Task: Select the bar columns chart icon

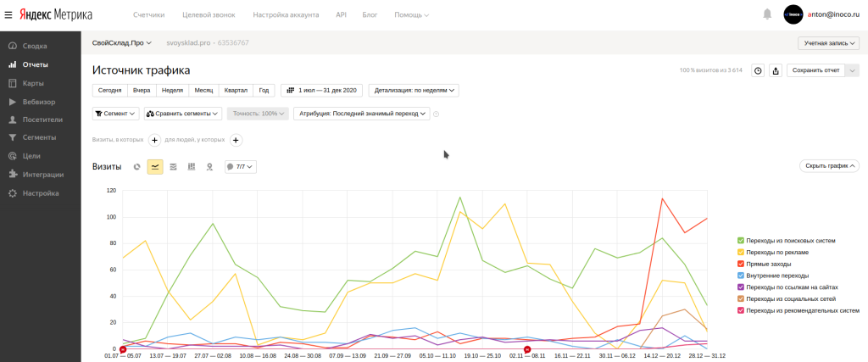Action: (192, 167)
